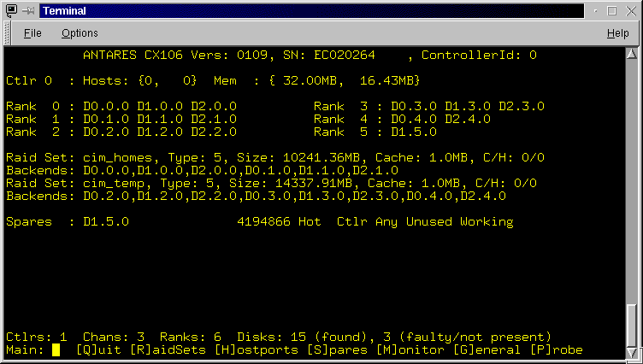This screenshot has width=643, height=364.
Task: Click the [Q]uit option text
Action: tap(99, 350)
